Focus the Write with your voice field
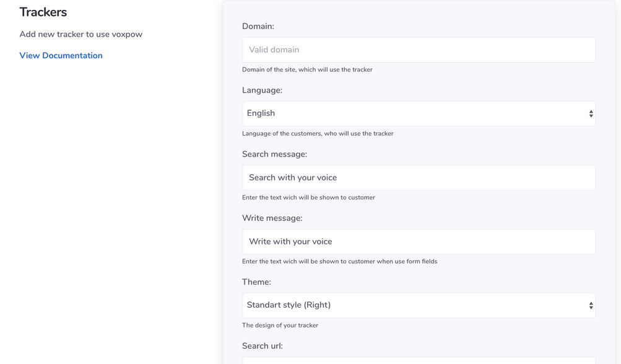Image resolution: width=621 pixels, height=364 pixels. (x=419, y=241)
